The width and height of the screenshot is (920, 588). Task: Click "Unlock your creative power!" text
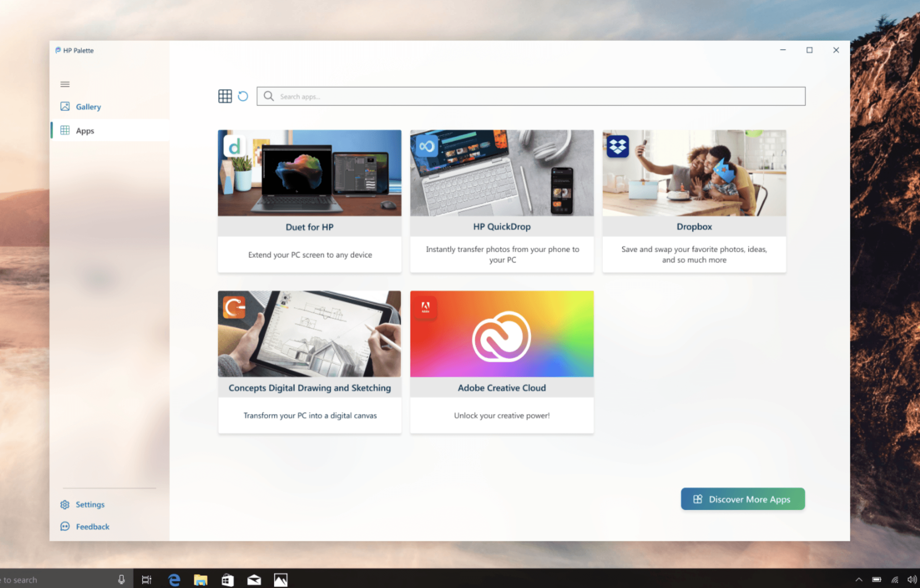click(x=502, y=415)
